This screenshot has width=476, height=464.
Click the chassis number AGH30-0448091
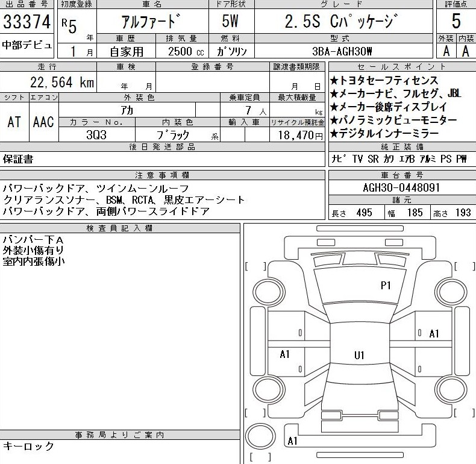401,187
